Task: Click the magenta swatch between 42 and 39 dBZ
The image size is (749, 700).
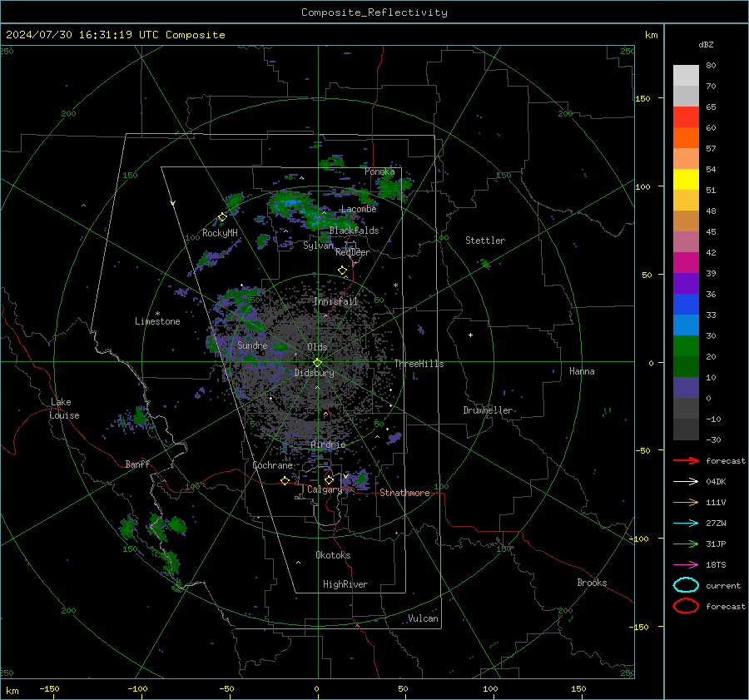Action: click(686, 263)
